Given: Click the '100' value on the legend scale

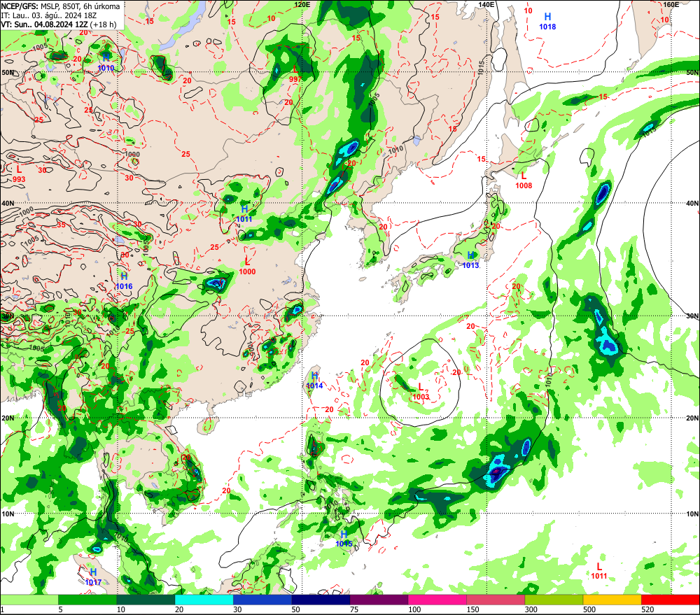Looking at the screenshot, I should point(414,609).
